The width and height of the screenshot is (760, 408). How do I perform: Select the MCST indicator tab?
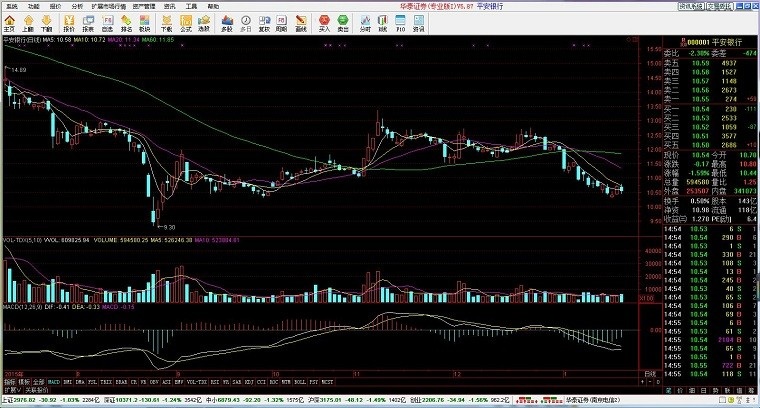click(x=327, y=382)
